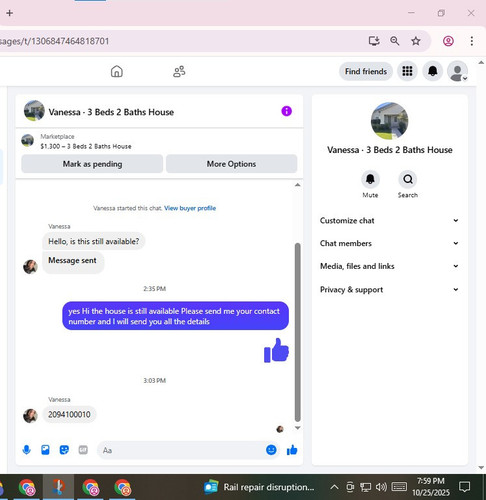Search in conversation with Search icon

[408, 179]
